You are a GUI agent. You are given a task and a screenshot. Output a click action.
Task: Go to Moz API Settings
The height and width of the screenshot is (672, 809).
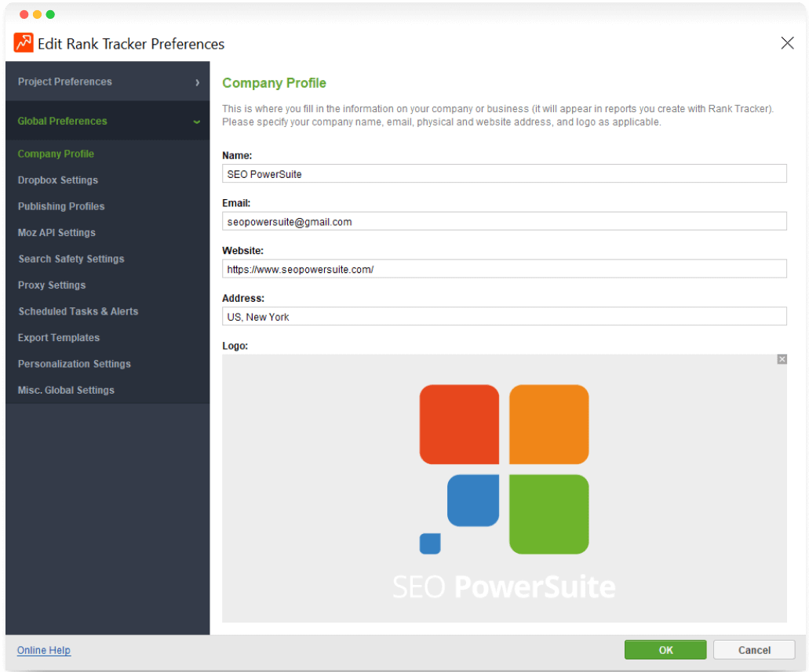tap(56, 233)
